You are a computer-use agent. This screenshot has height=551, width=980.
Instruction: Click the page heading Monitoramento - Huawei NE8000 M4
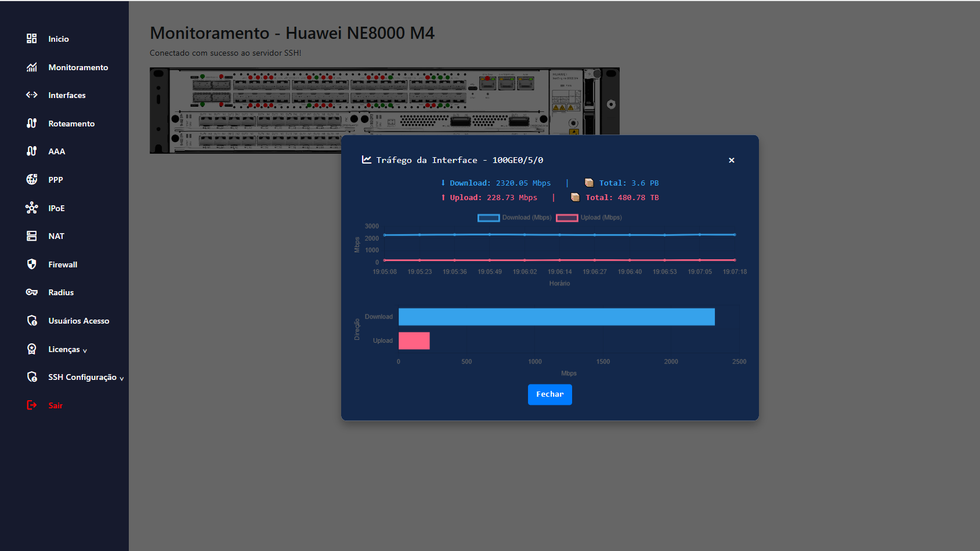coord(292,33)
